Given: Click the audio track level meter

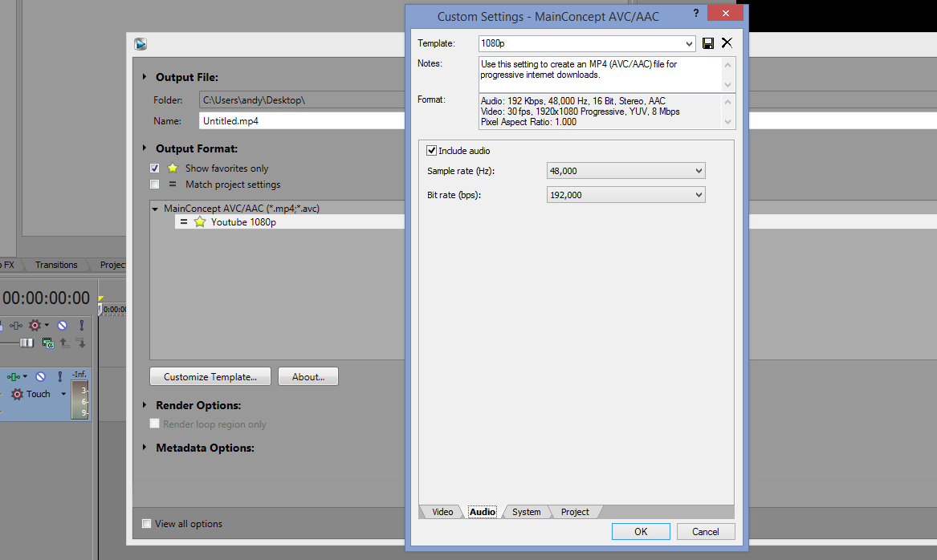Looking at the screenshot, I should click(80, 399).
